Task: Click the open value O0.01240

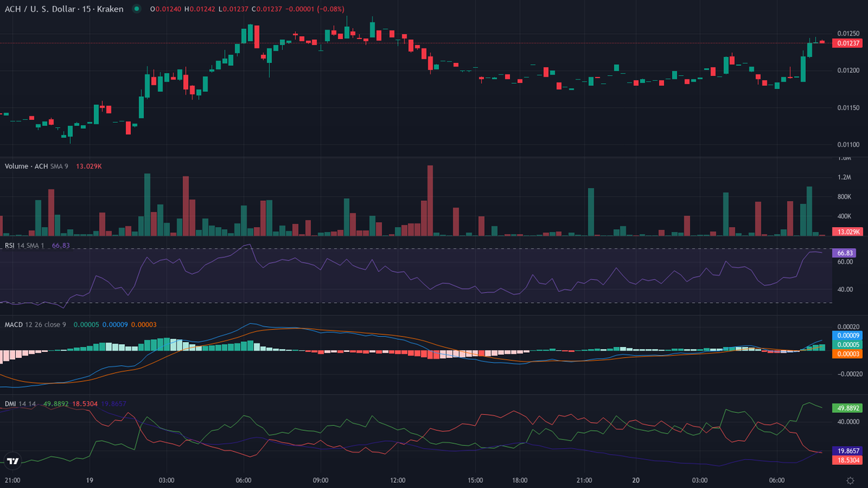Action: 166,9
